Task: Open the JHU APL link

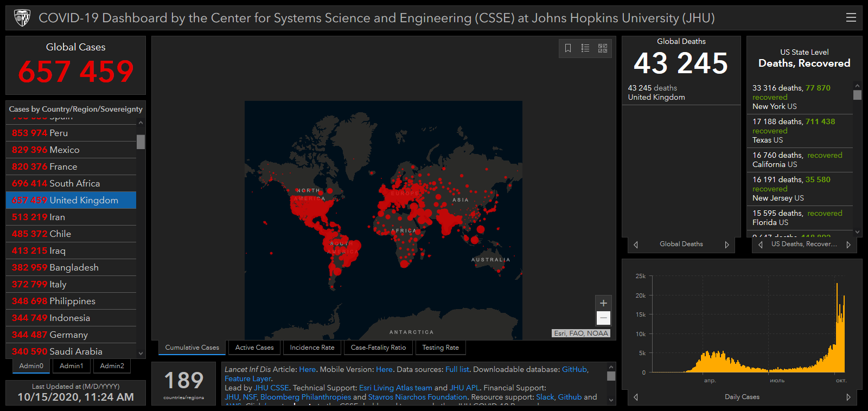Action: pyautogui.click(x=464, y=388)
